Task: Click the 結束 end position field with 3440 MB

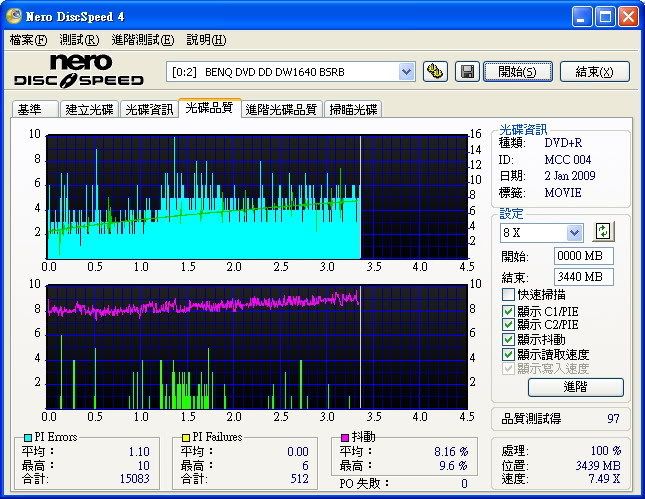Action: [x=584, y=276]
